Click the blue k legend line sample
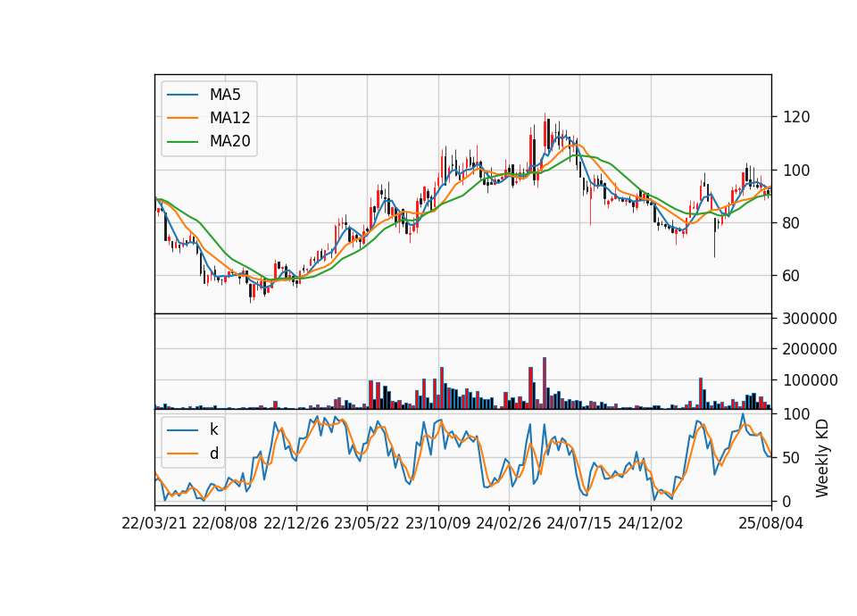The image size is (857, 616). (x=182, y=429)
